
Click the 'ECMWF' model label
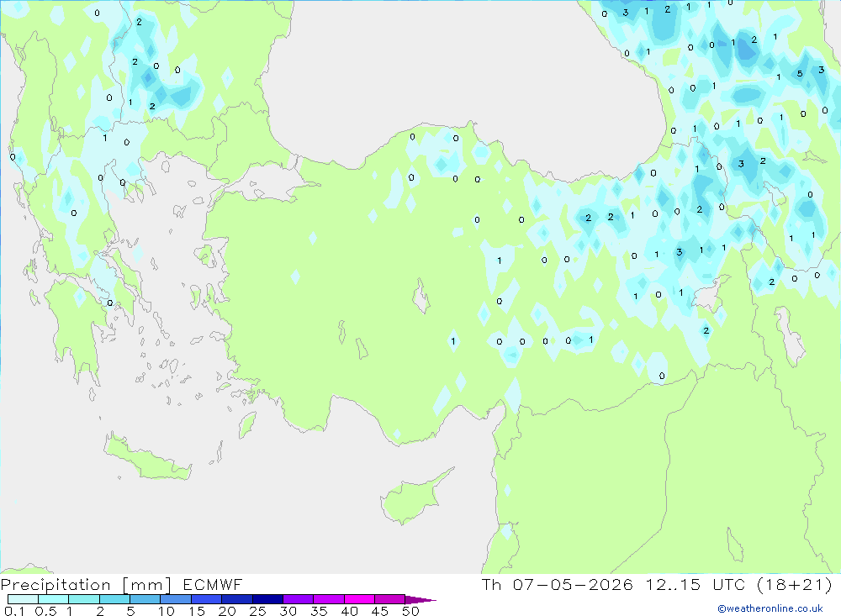(213, 585)
